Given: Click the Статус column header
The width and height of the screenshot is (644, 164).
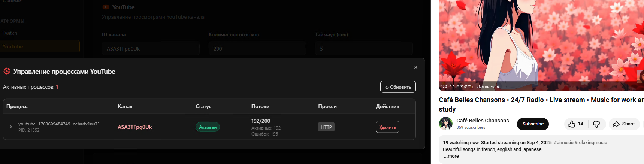Looking at the screenshot, I should click(x=203, y=106).
